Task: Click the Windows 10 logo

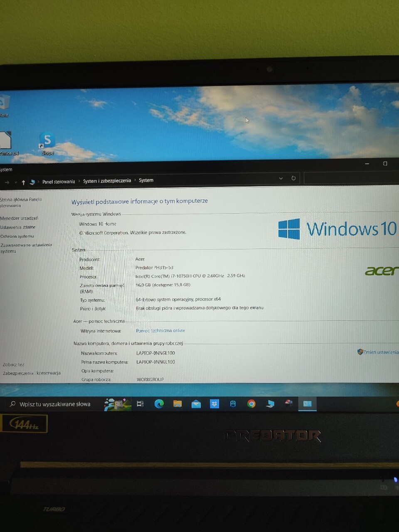Action: [337, 229]
